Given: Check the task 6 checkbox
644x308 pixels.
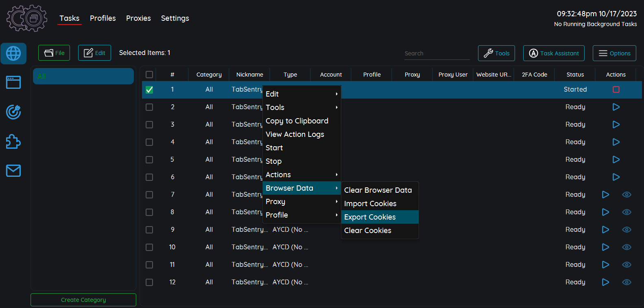Looking at the screenshot, I should pos(149,177).
